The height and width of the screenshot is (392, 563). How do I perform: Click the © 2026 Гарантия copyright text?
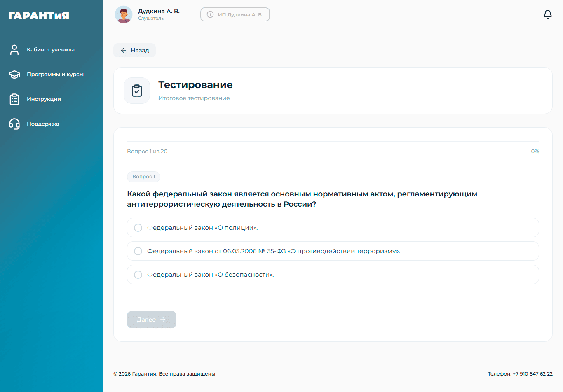pyautogui.click(x=164, y=374)
